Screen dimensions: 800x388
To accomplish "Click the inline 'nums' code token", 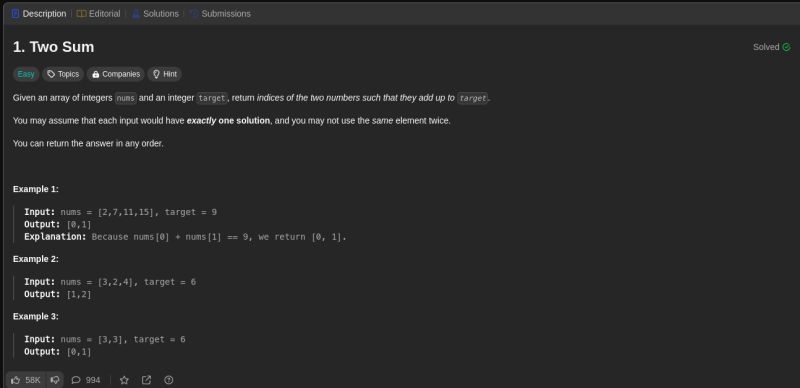I will (126, 98).
